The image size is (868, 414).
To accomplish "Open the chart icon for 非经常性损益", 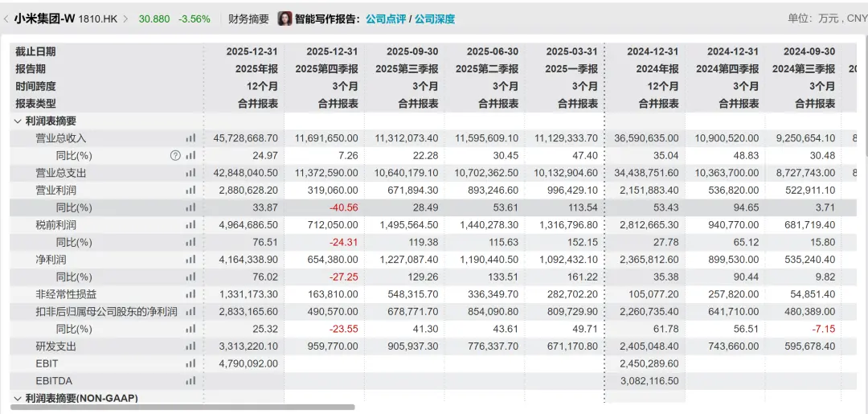I will 190,294.
